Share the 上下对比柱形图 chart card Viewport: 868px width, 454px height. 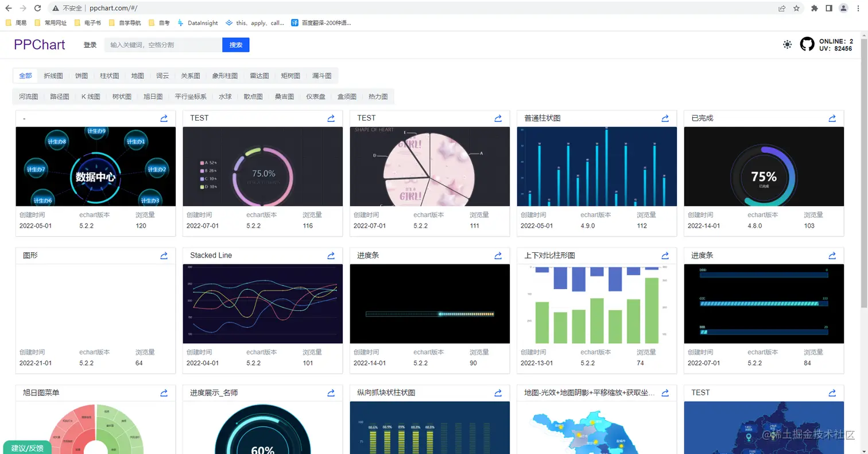point(665,256)
